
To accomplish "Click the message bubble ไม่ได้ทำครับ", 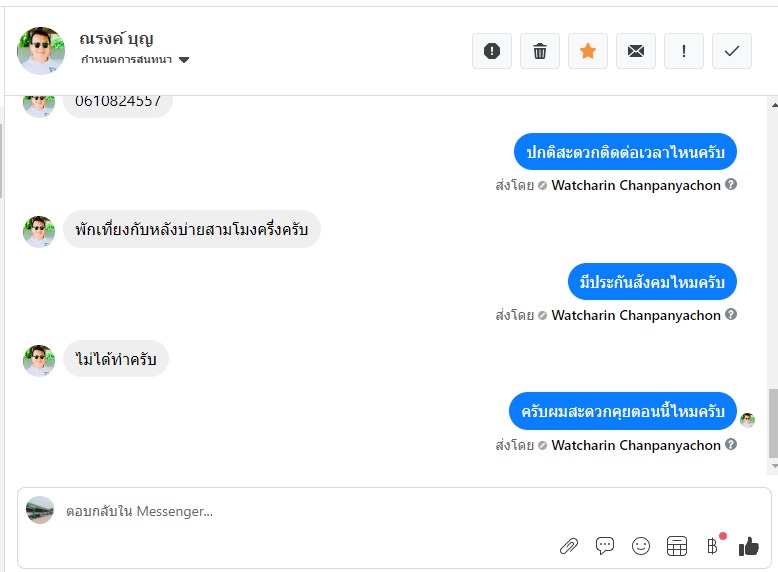I will click(x=116, y=359).
